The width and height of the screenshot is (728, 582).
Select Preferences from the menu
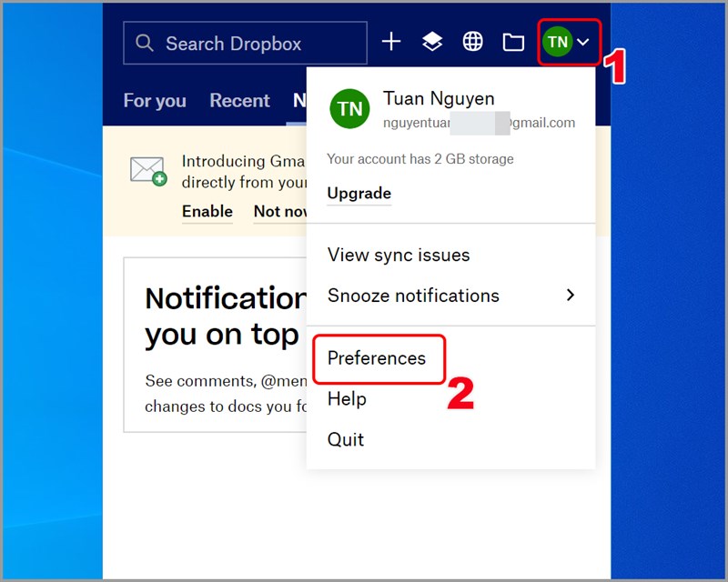point(377,358)
